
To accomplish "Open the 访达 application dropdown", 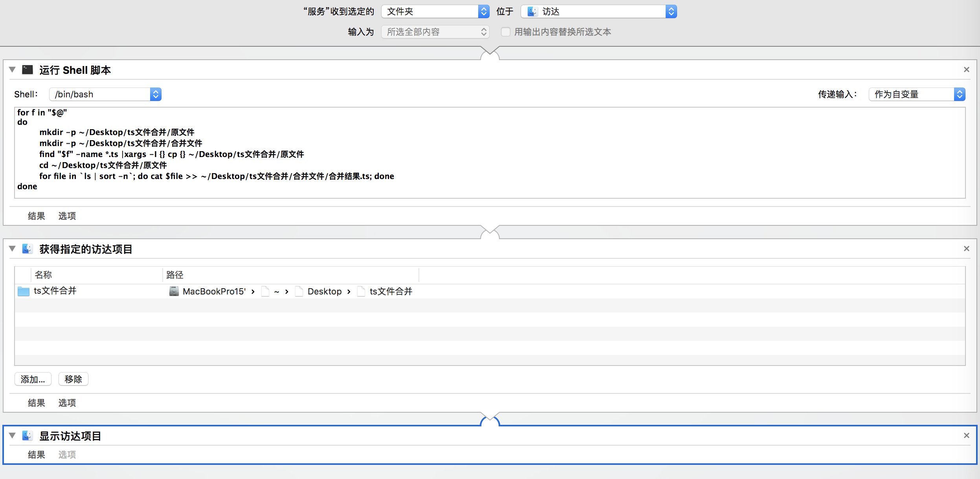I will [x=598, y=11].
